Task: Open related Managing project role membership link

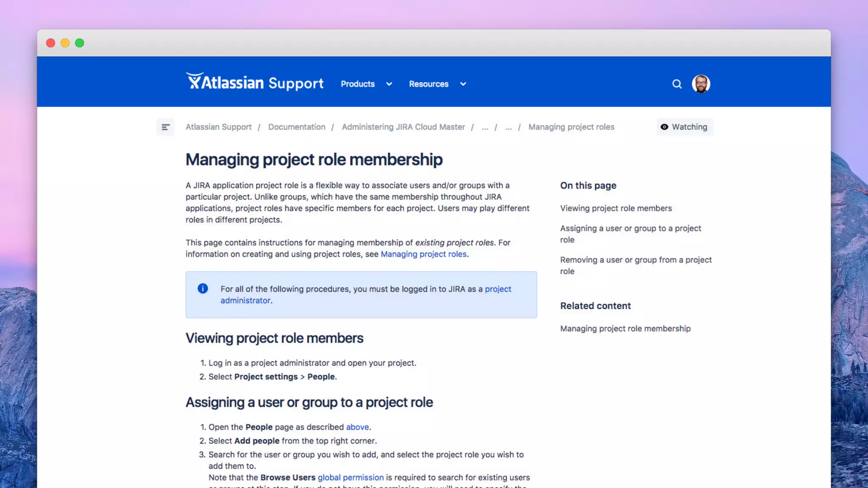Action: tap(625, 329)
